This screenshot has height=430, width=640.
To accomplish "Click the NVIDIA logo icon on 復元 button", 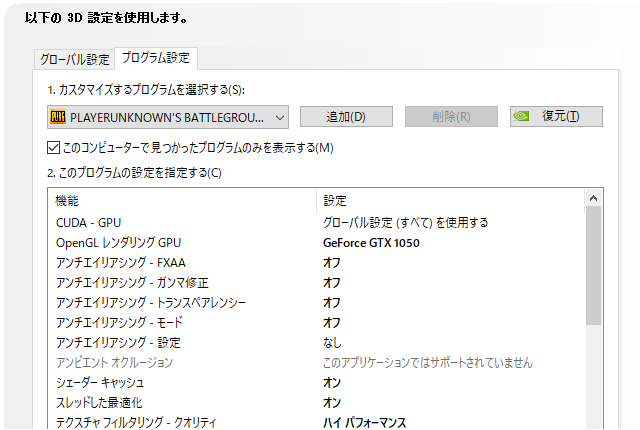I will [x=521, y=117].
